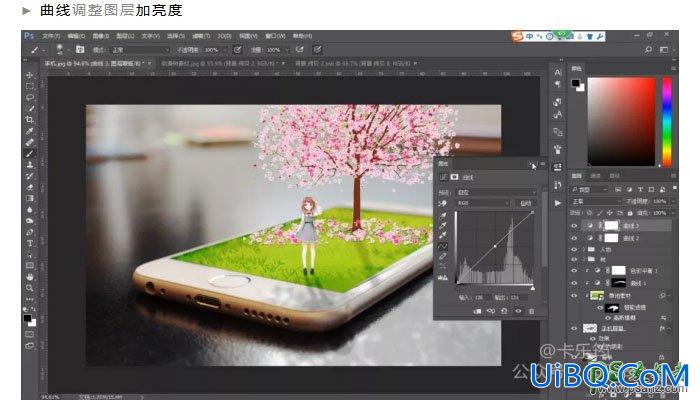Select the Eraser tool
Image resolution: width=700 pixels, height=400 pixels.
click(x=30, y=187)
